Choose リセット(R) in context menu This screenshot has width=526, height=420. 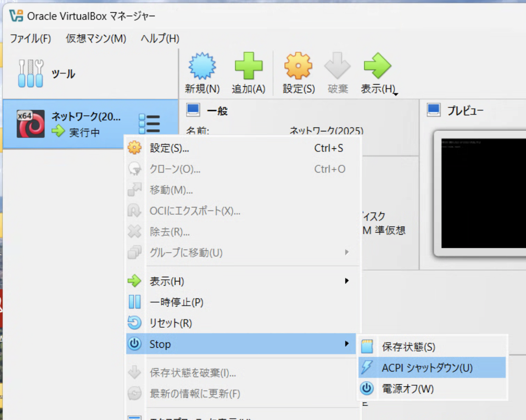243,323
